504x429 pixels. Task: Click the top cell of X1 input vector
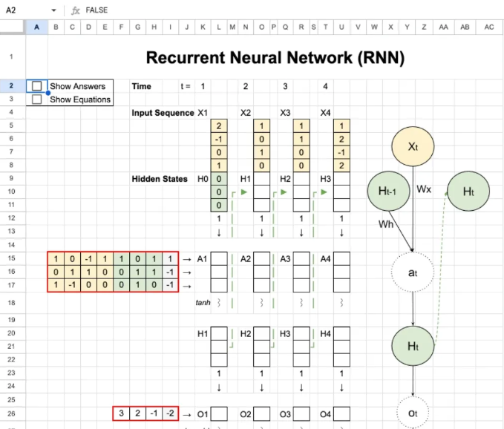point(220,126)
